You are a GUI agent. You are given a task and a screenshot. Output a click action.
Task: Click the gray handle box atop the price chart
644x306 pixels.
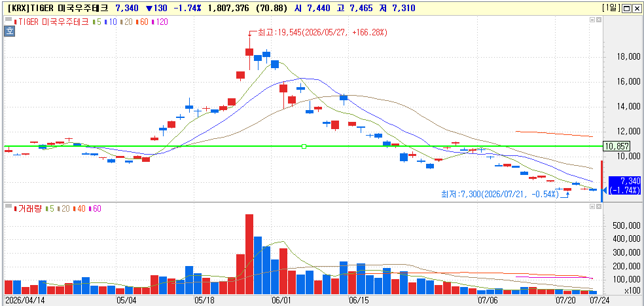tap(9, 18)
